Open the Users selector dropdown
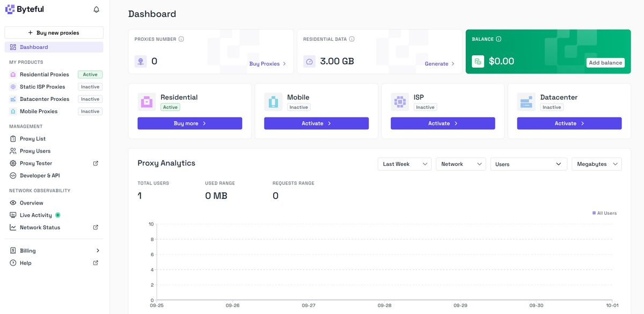Viewport: 644px width, 314px height. (529, 164)
